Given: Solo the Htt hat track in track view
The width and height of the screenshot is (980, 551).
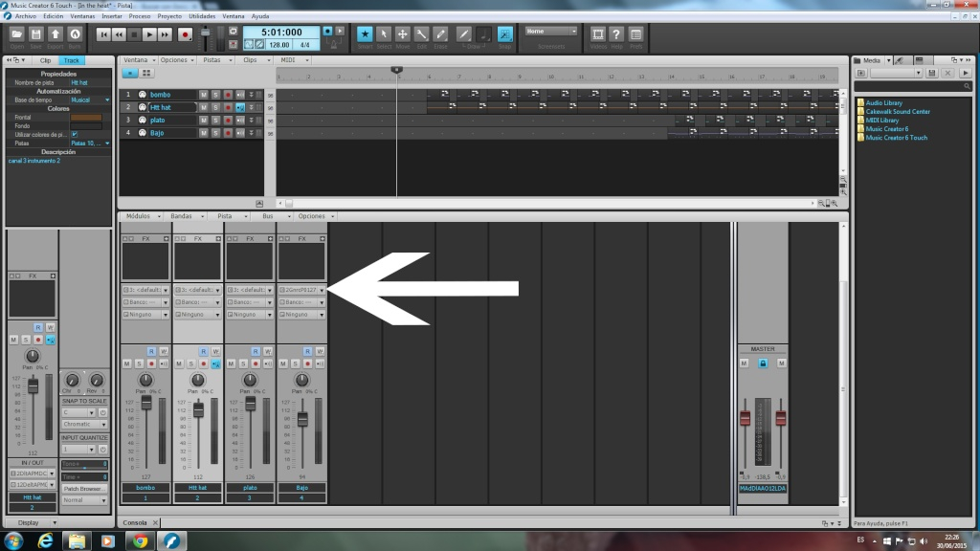Looking at the screenshot, I should [x=215, y=107].
